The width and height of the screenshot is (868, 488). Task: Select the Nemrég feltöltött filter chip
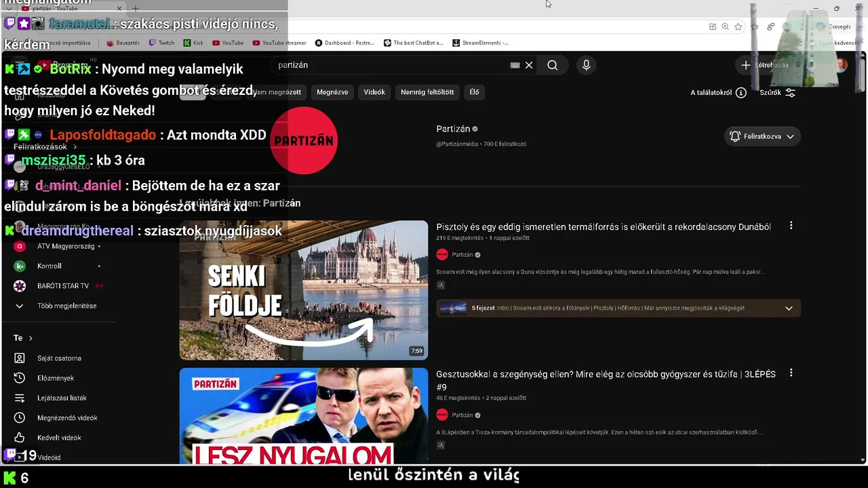pyautogui.click(x=427, y=92)
